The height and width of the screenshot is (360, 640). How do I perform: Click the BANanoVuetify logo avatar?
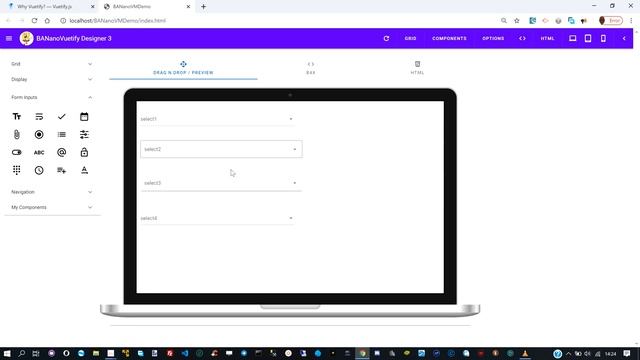click(x=27, y=38)
